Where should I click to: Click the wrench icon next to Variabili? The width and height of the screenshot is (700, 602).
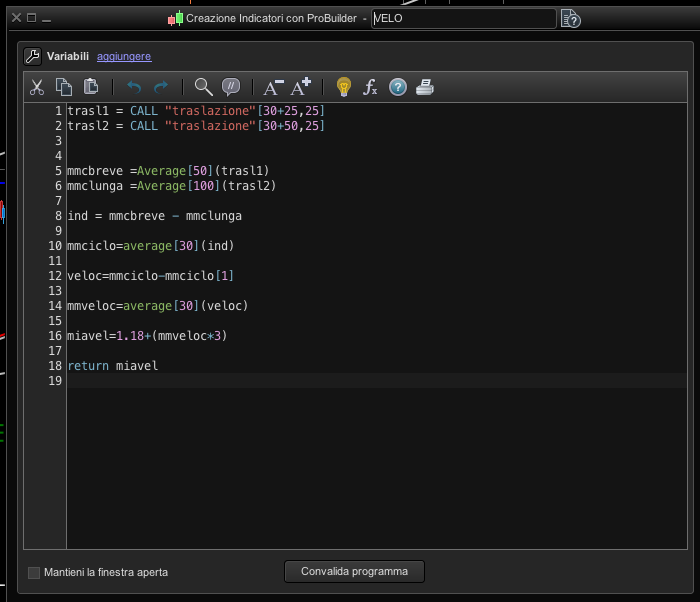[x=31, y=56]
